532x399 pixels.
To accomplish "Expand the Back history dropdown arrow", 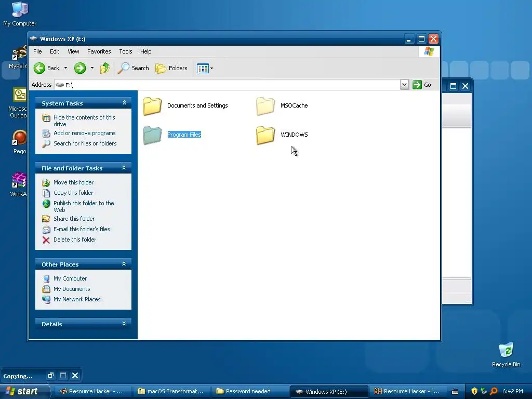I will coord(65,68).
